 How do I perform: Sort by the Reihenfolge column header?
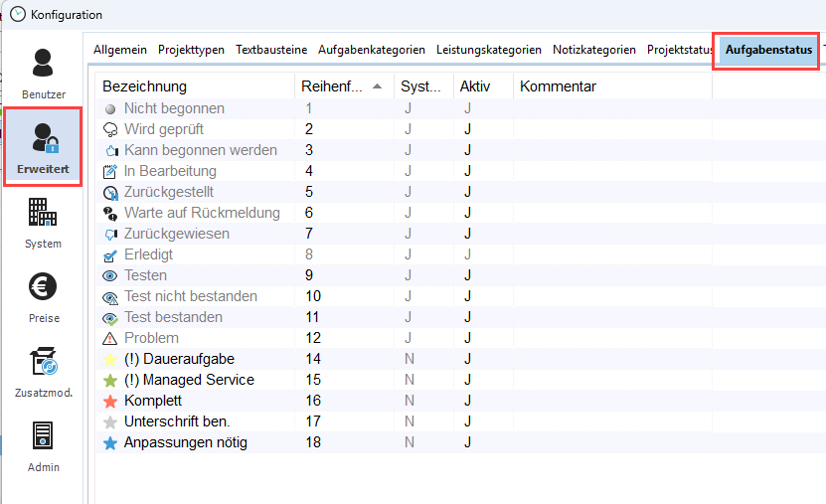(333, 86)
